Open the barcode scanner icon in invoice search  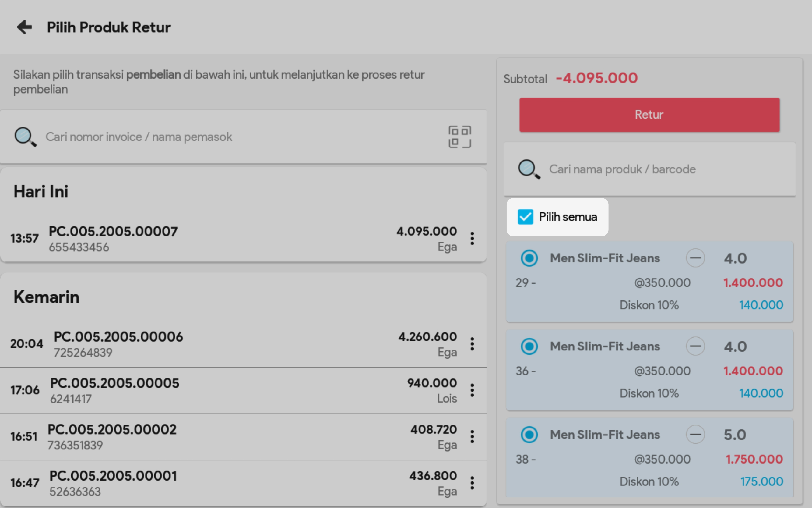click(x=459, y=137)
